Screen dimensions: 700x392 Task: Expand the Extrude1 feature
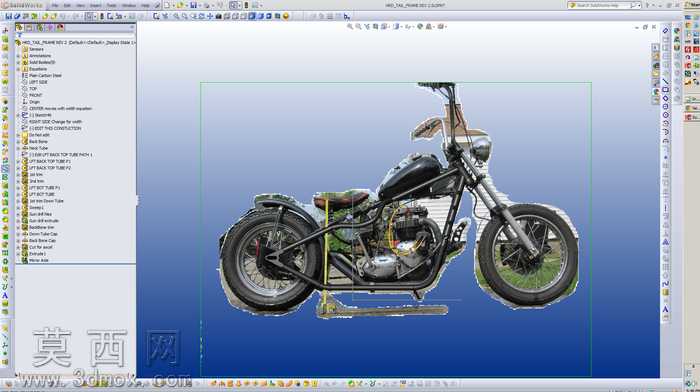tap(18, 254)
